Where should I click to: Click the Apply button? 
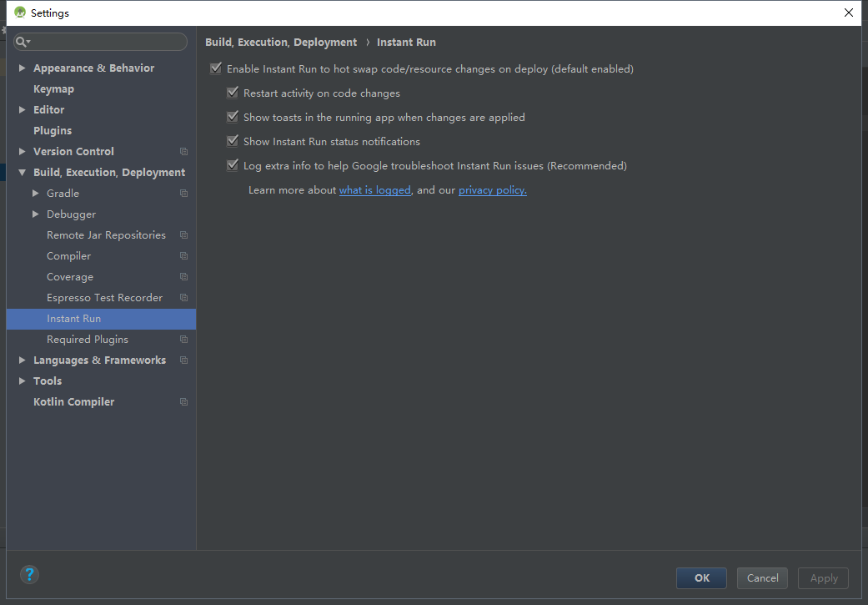point(823,578)
